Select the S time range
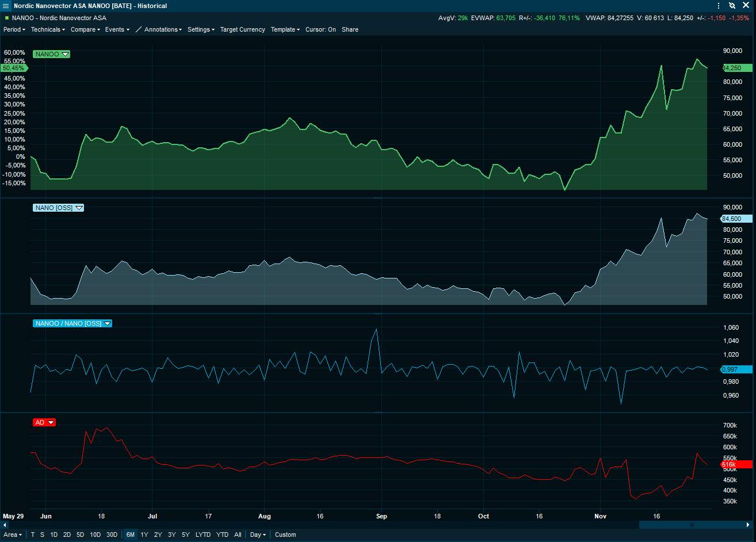 (42, 535)
